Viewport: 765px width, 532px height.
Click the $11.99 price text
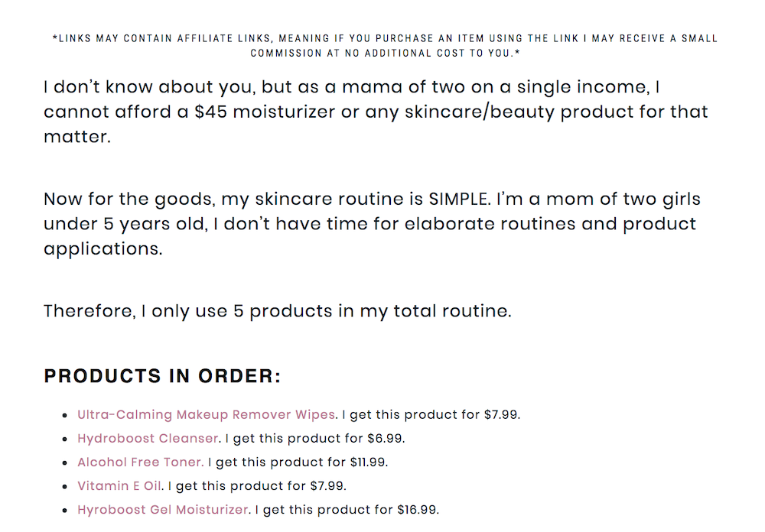(x=369, y=462)
